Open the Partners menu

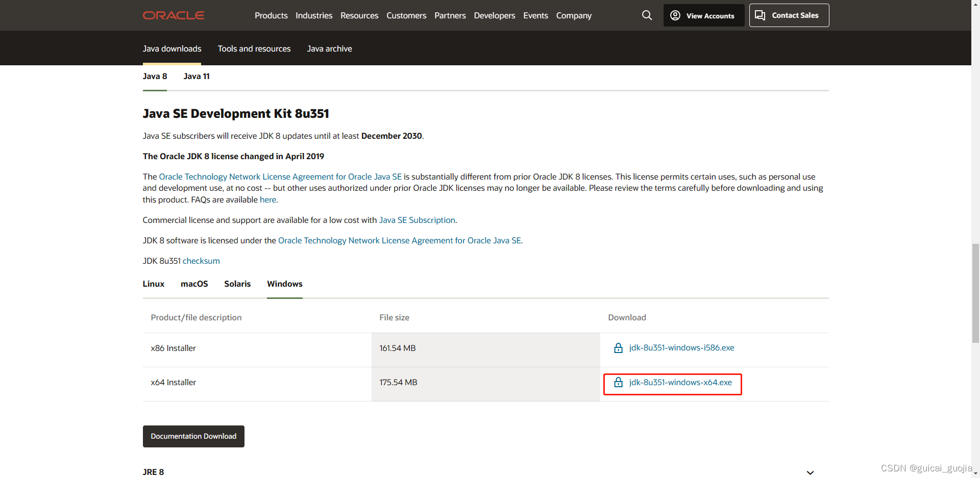pyautogui.click(x=450, y=15)
